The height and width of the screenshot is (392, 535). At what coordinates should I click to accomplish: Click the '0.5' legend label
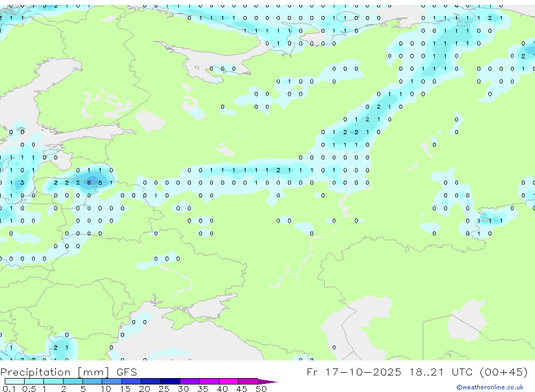coord(29,389)
